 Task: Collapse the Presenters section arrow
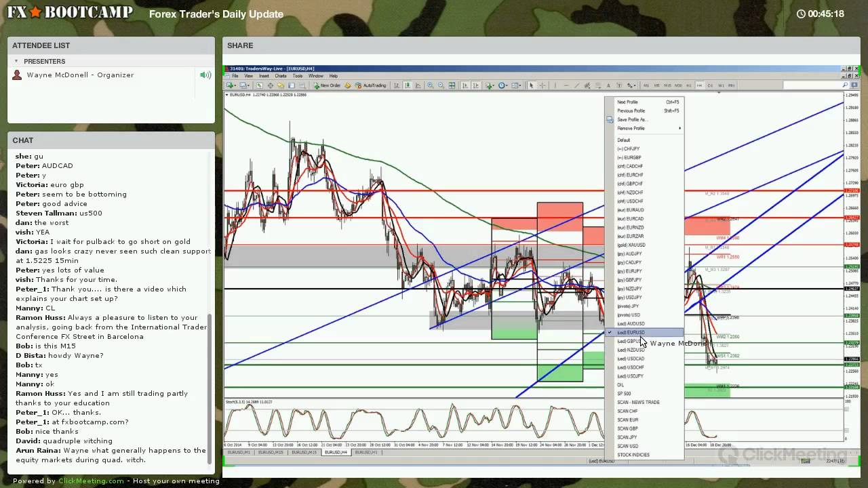coord(16,61)
